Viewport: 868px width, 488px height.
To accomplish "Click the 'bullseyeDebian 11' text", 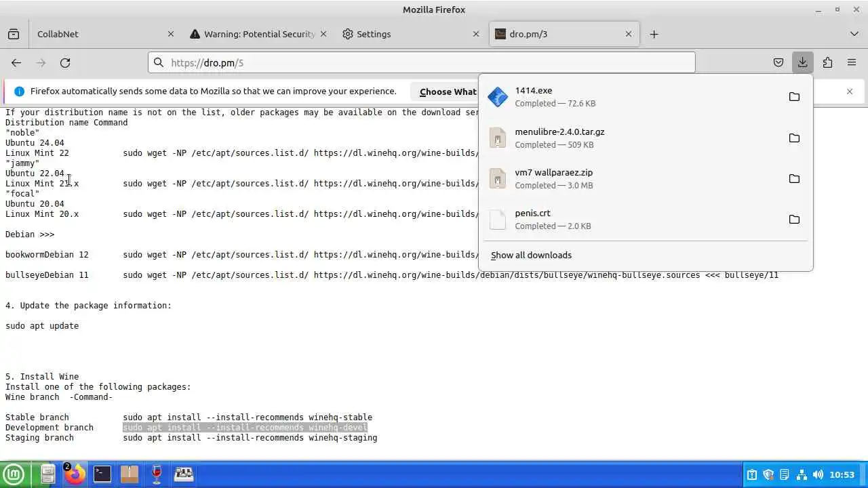I will click(x=47, y=275).
